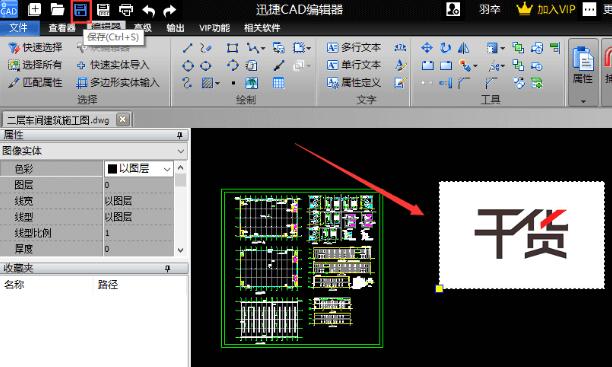
Task: Create new file with plus icon
Action: 34,10
